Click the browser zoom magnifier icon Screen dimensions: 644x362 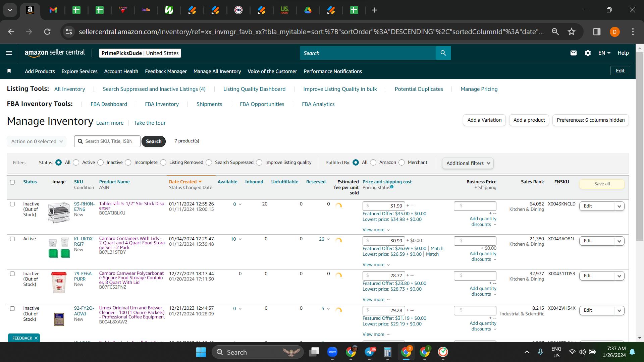click(555, 32)
